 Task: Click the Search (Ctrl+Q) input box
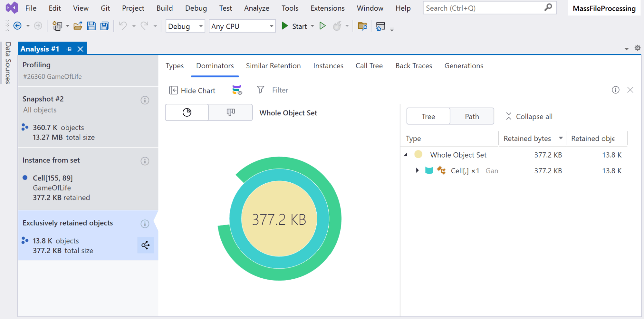click(x=483, y=8)
